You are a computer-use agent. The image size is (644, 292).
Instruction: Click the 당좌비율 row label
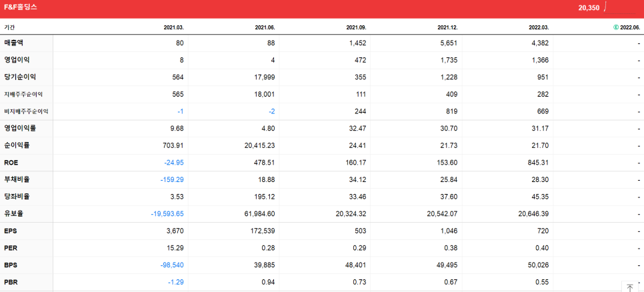click(x=17, y=197)
